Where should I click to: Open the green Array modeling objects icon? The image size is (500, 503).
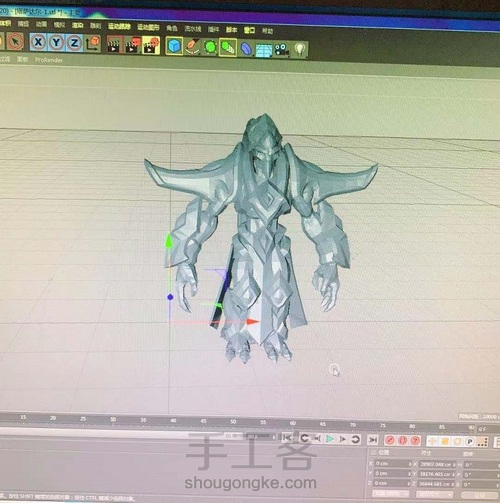228,47
